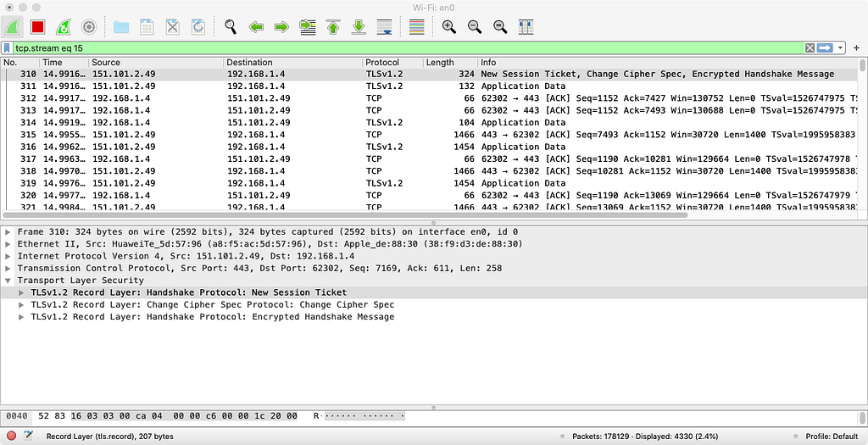Sort by Destination column header
This screenshot has width=868, height=445.
tap(292, 63)
